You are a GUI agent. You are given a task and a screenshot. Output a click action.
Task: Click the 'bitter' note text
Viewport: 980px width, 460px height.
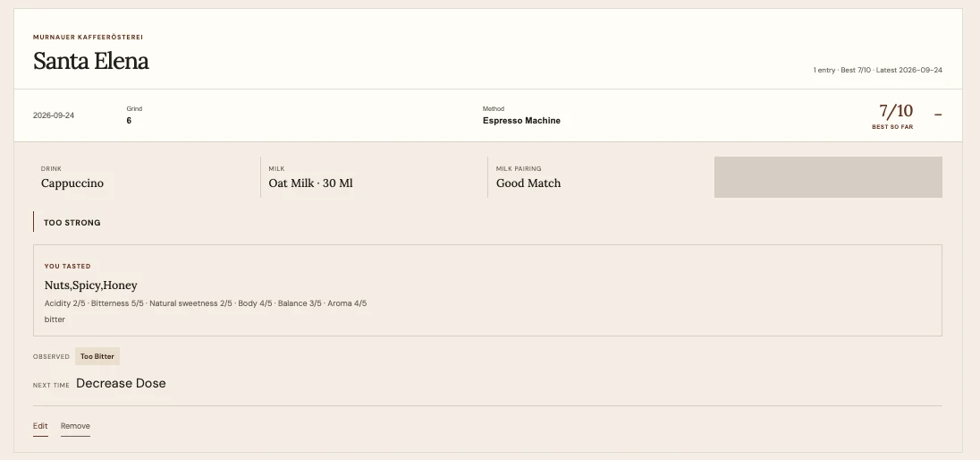click(55, 319)
